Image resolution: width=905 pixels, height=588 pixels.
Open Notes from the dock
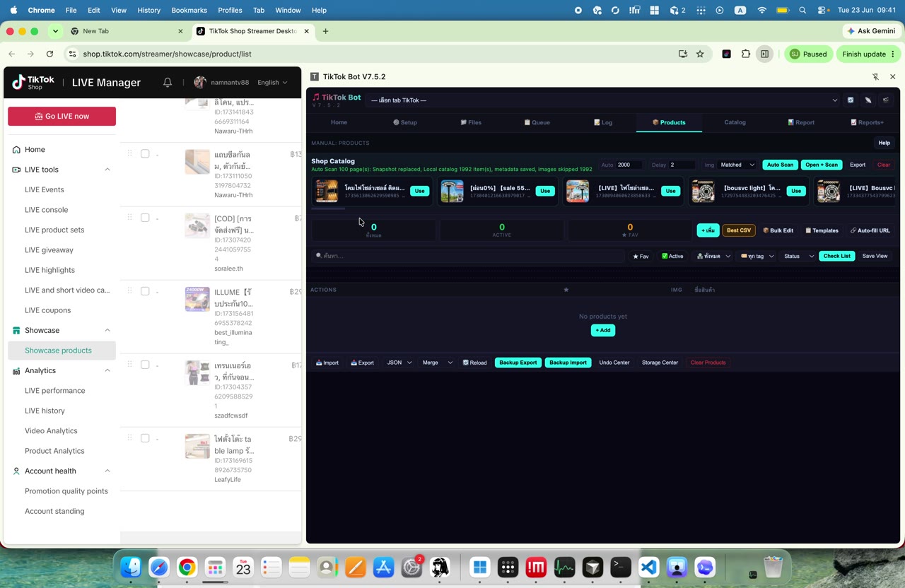(x=300, y=567)
